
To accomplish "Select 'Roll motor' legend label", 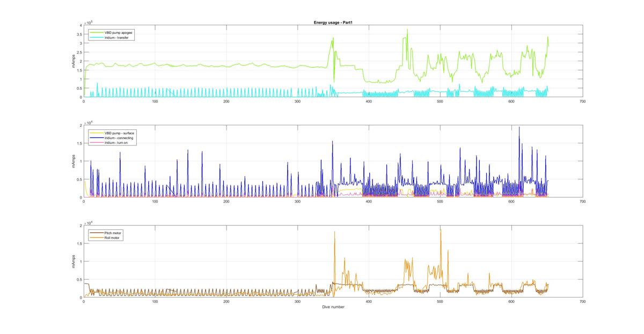I will click(x=111, y=237).
